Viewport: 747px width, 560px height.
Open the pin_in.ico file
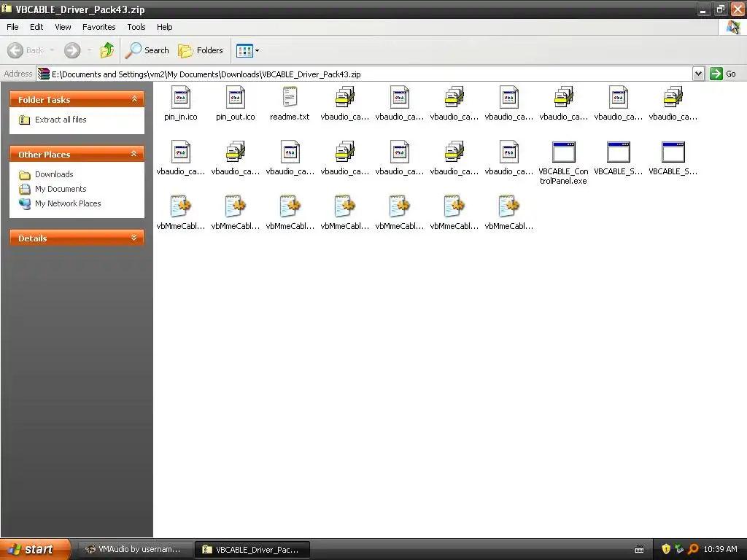(181, 104)
